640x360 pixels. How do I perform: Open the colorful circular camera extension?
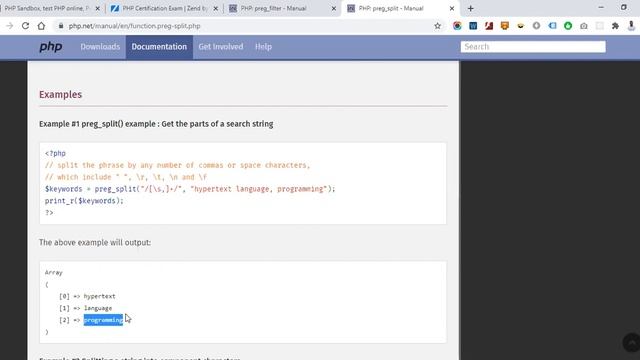(457, 26)
